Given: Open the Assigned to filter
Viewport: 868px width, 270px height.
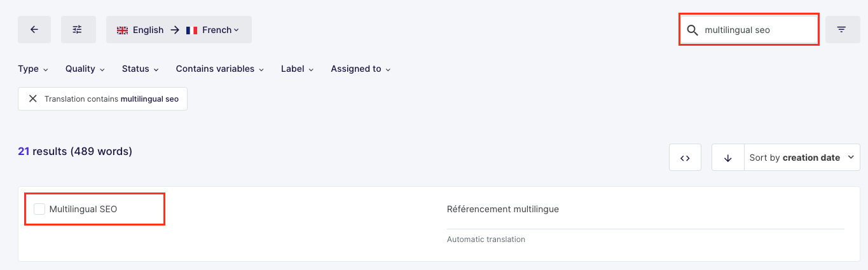Looking at the screenshot, I should (361, 69).
